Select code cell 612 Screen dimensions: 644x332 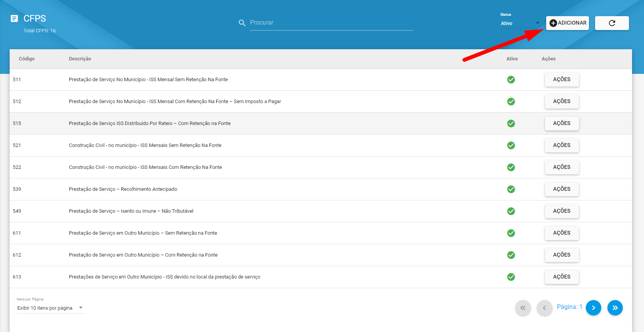(x=17, y=255)
